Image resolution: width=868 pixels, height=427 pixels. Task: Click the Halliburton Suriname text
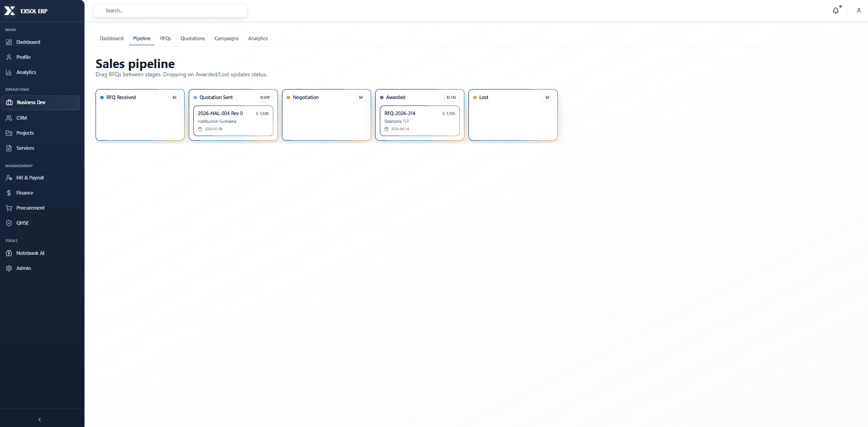(217, 121)
